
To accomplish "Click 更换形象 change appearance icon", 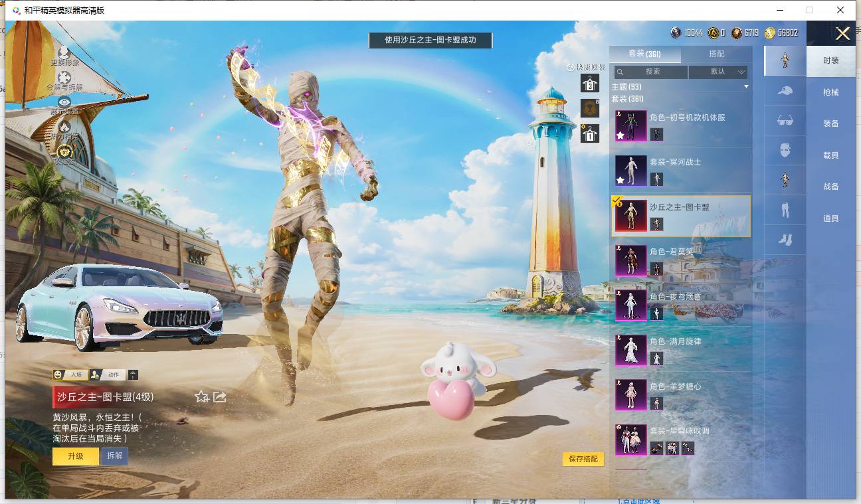I will (64, 56).
